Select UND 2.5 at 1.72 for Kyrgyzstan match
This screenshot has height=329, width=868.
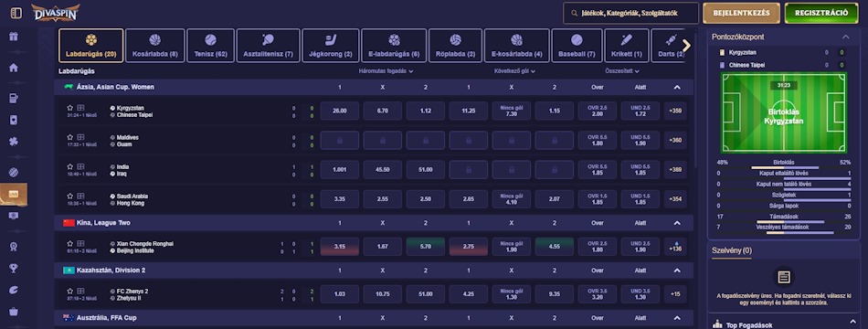[x=640, y=111]
